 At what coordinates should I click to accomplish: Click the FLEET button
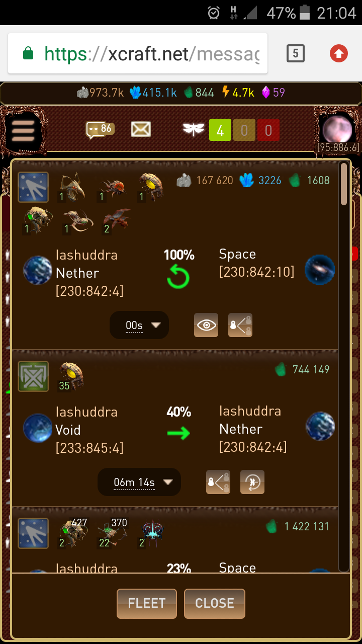click(147, 603)
